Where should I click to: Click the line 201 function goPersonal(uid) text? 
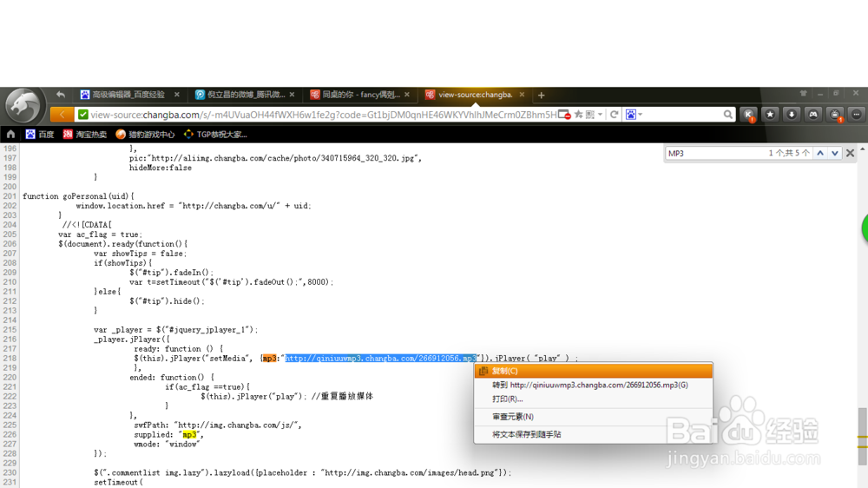click(78, 196)
